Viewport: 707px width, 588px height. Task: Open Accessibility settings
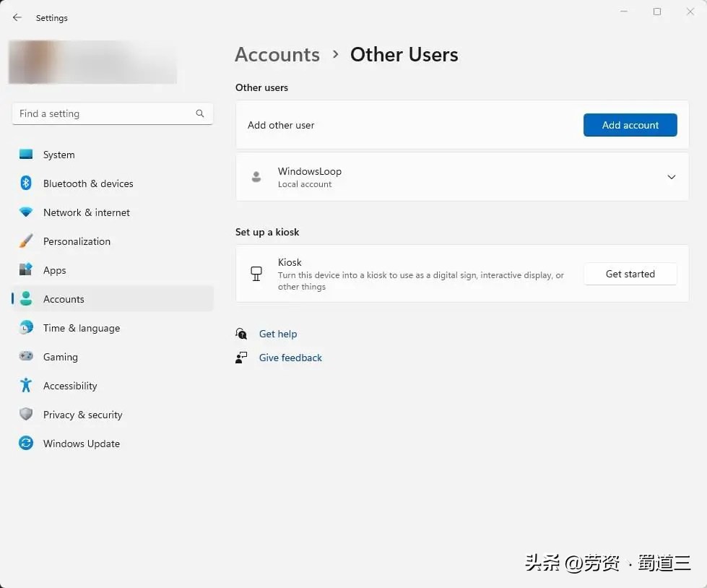tap(26, 386)
